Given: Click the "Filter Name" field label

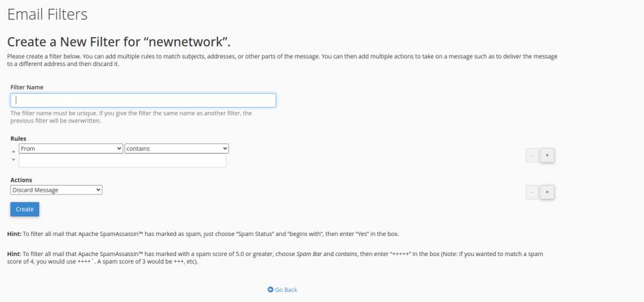Looking at the screenshot, I should pos(27,87).
